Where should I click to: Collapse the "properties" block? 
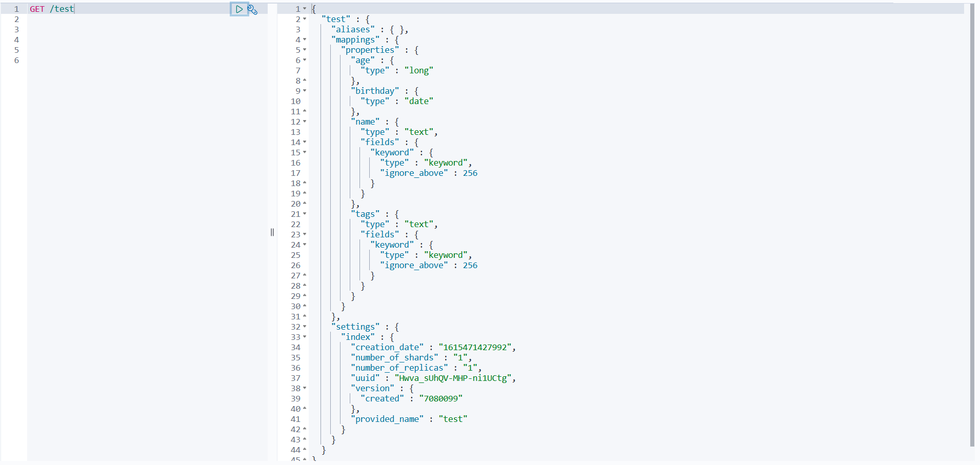305,50
